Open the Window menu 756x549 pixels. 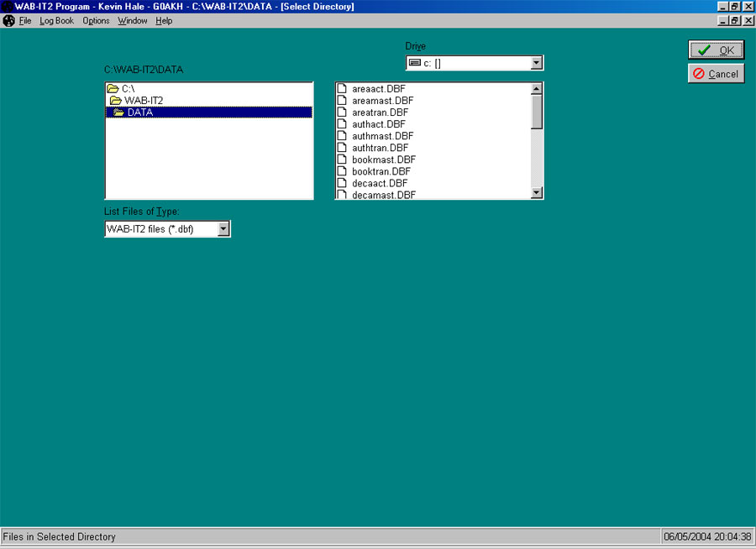point(132,20)
